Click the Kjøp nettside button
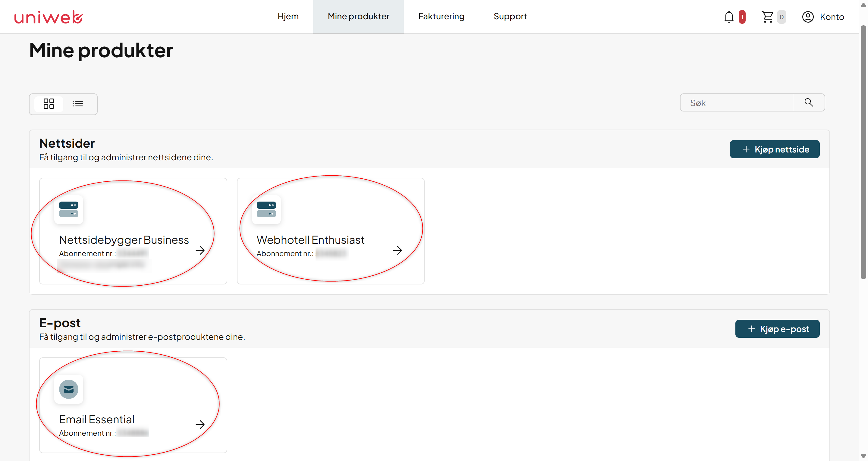The image size is (868, 461). 775,149
